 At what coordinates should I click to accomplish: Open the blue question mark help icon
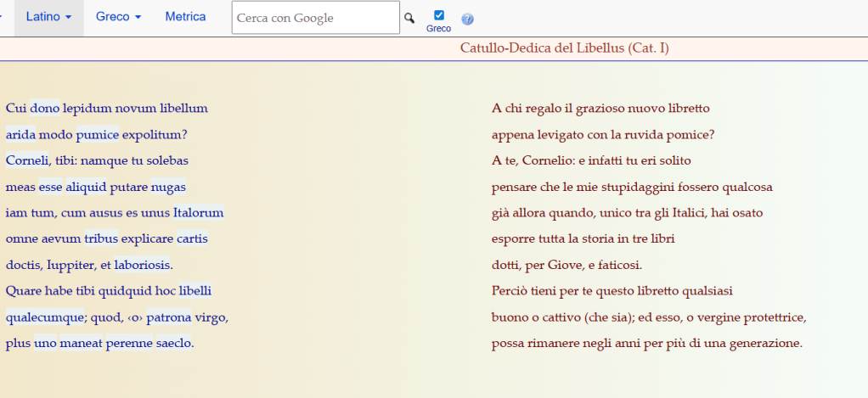tap(467, 19)
